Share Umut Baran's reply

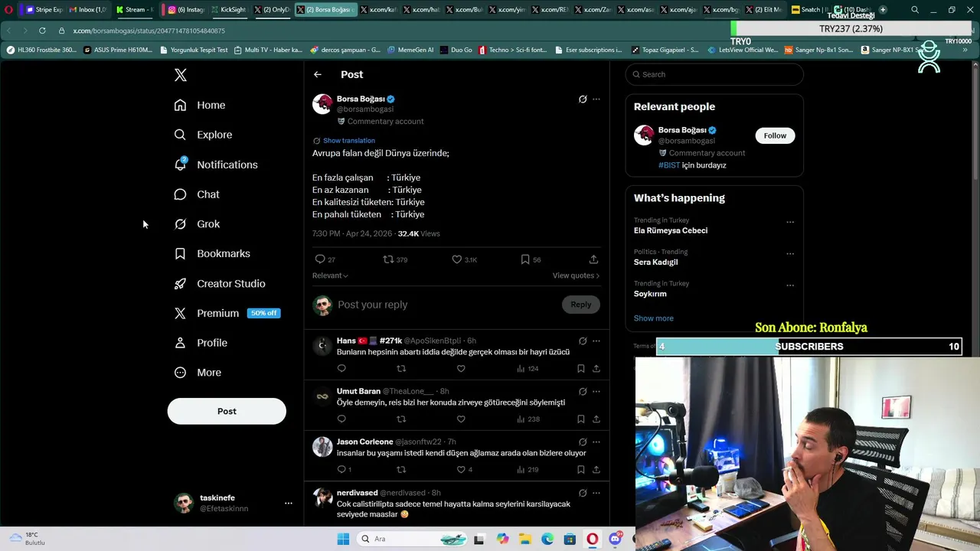[x=596, y=419]
